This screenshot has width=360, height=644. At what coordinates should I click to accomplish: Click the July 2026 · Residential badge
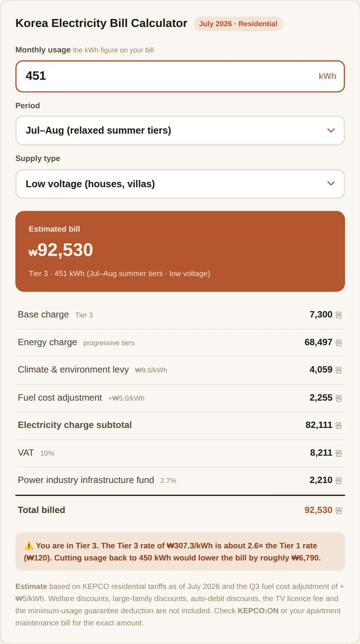(x=238, y=24)
